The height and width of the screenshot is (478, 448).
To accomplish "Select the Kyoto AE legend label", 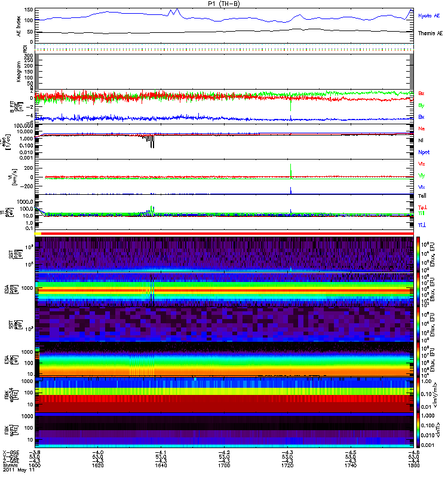I will 429,16.
